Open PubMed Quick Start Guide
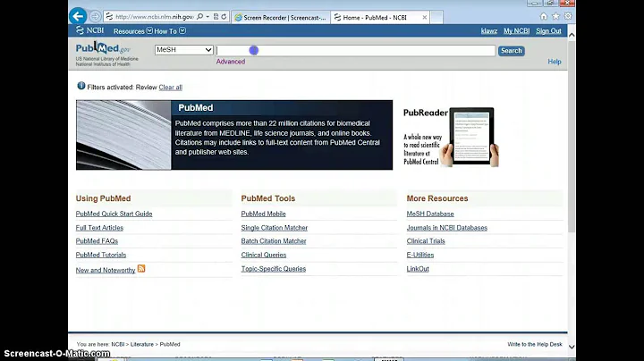 (114, 214)
